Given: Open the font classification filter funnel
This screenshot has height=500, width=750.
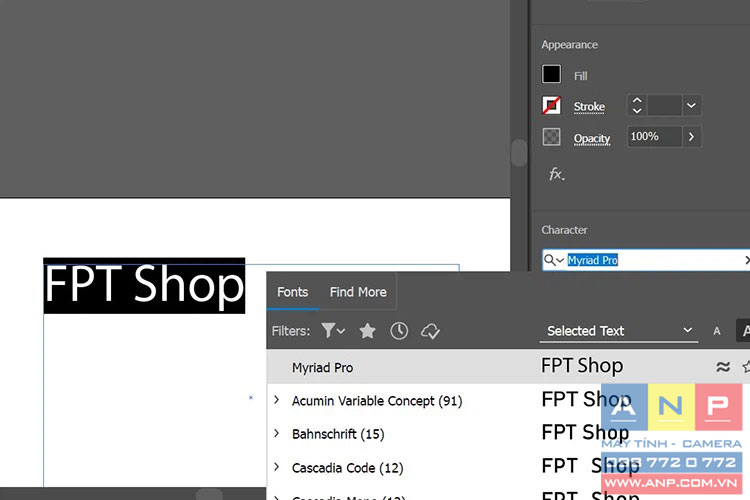Looking at the screenshot, I should click(333, 331).
